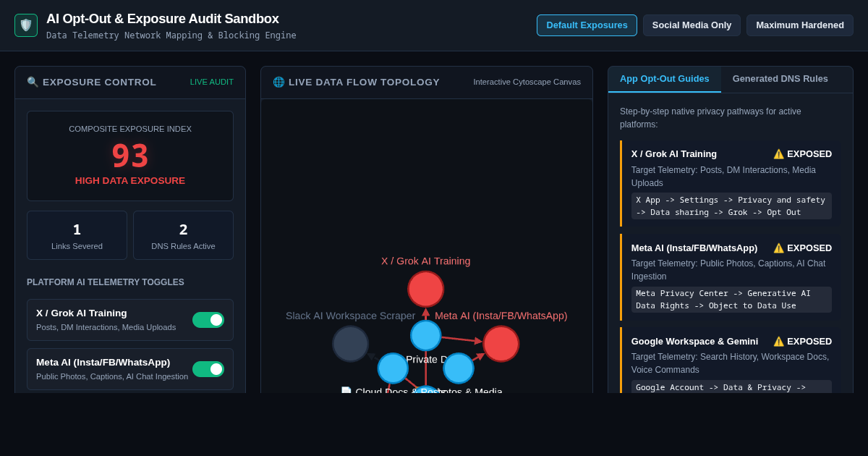Click the blue Cloud Docs & Posts node

pos(393,368)
